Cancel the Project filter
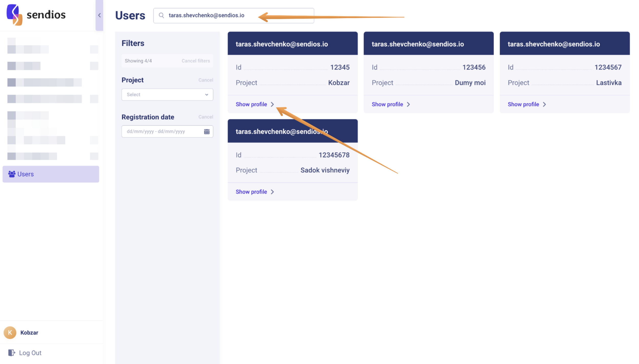The width and height of the screenshot is (639, 364). 205,80
